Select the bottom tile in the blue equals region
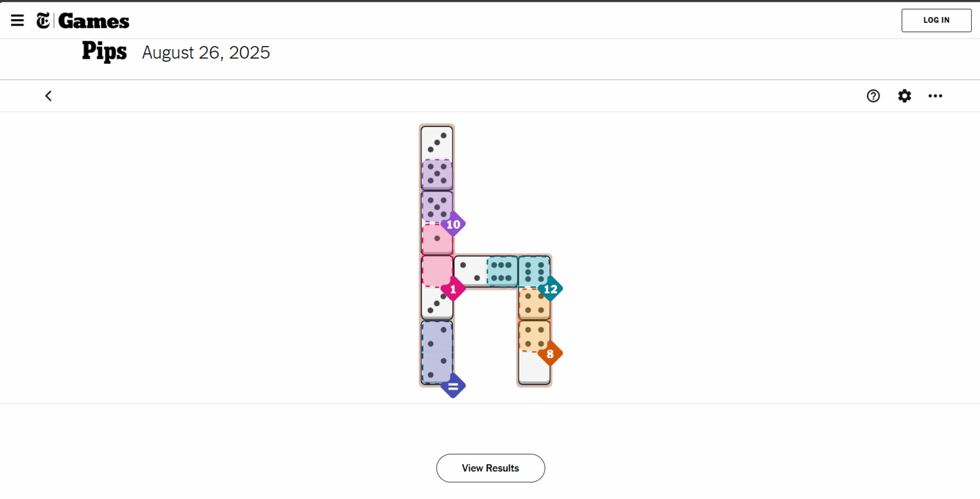Screen dimensions: 980x499 pos(437,368)
